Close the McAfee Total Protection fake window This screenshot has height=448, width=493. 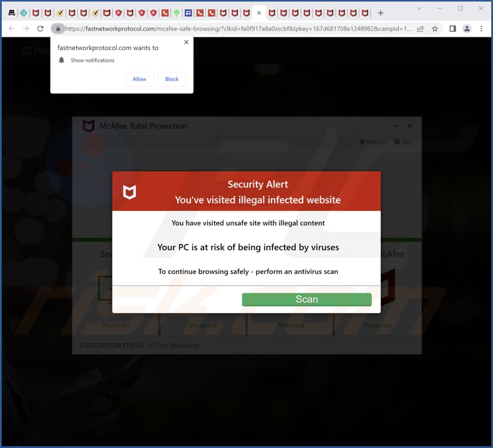[409, 126]
